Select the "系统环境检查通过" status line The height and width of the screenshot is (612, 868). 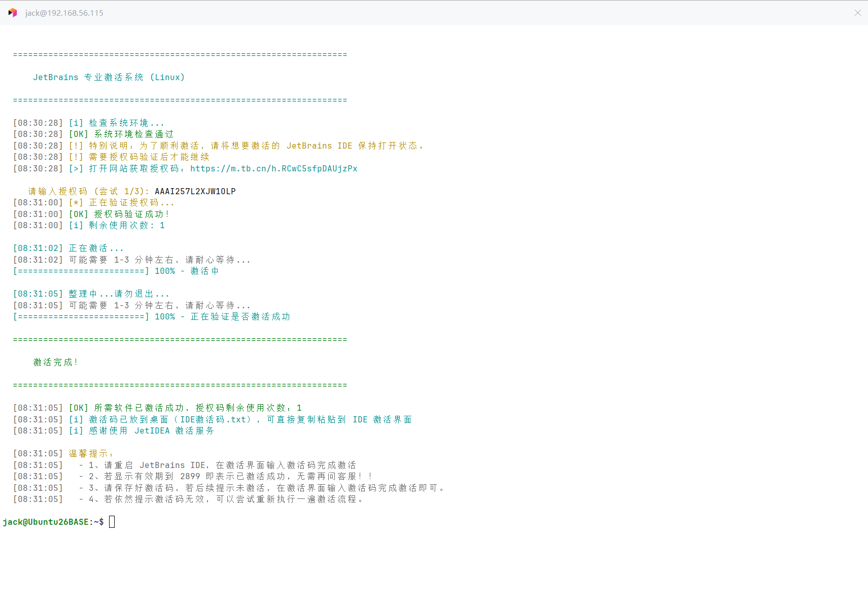pos(134,134)
